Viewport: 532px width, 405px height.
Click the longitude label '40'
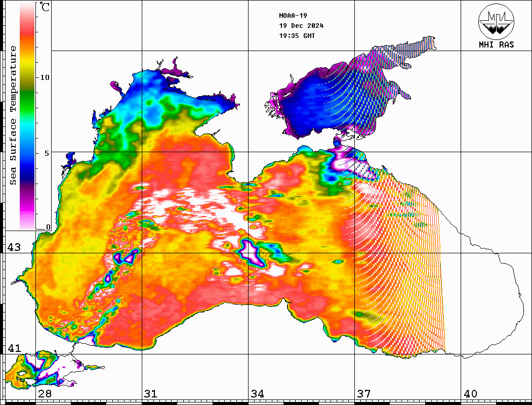click(470, 394)
